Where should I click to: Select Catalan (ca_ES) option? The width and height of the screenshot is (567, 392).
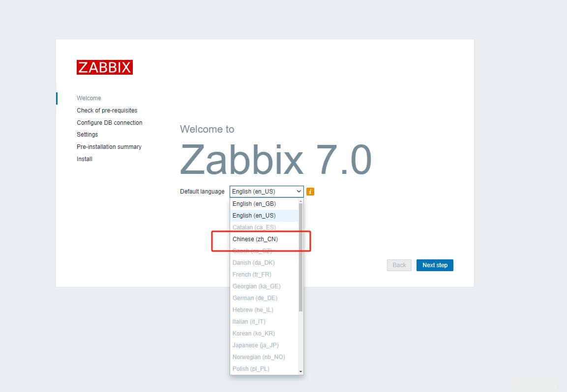tap(265, 227)
